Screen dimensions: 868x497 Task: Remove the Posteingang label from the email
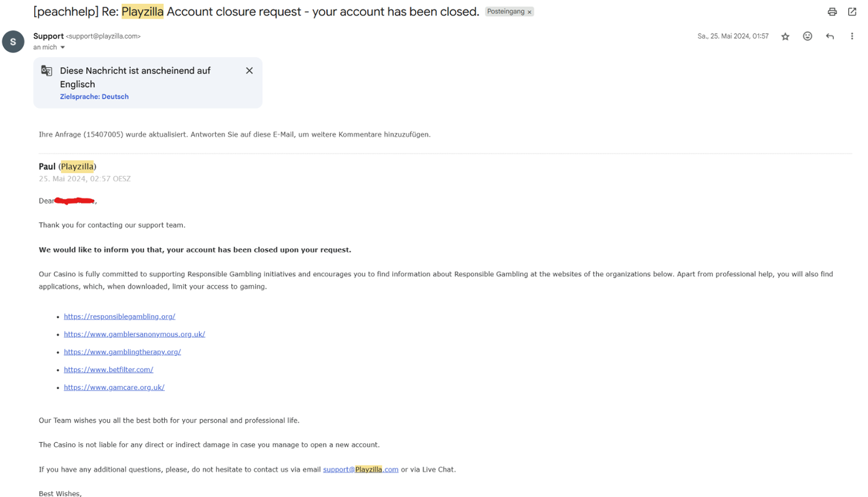tap(529, 12)
